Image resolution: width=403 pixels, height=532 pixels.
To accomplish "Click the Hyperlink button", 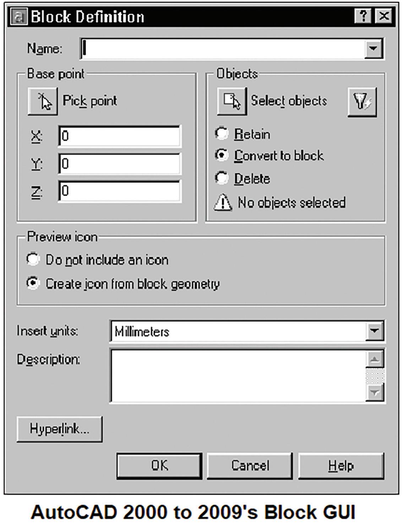I will coord(60,429).
